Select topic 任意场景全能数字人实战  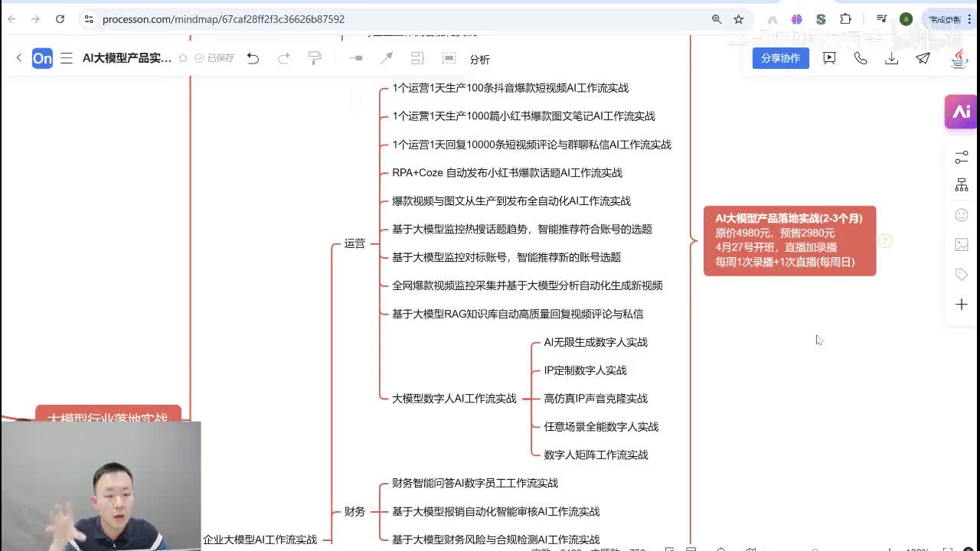[x=601, y=427]
